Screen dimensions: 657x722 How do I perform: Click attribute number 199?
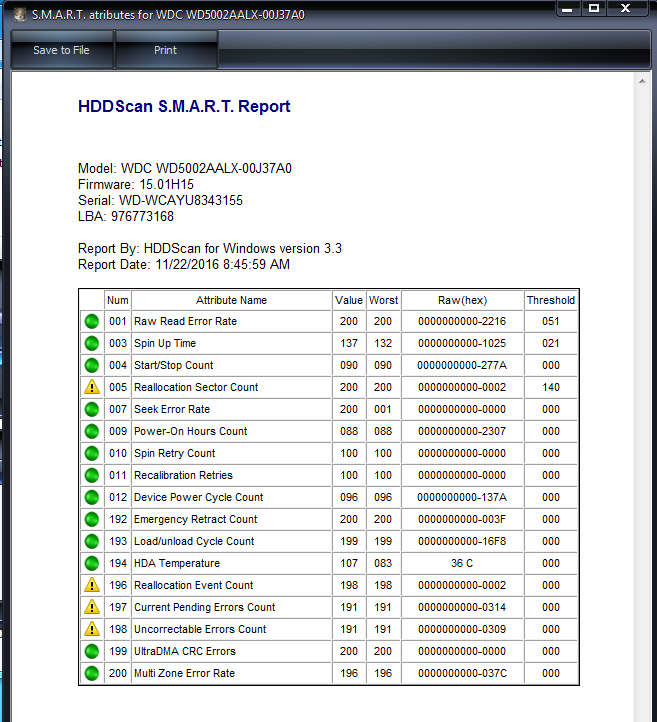tap(117, 651)
